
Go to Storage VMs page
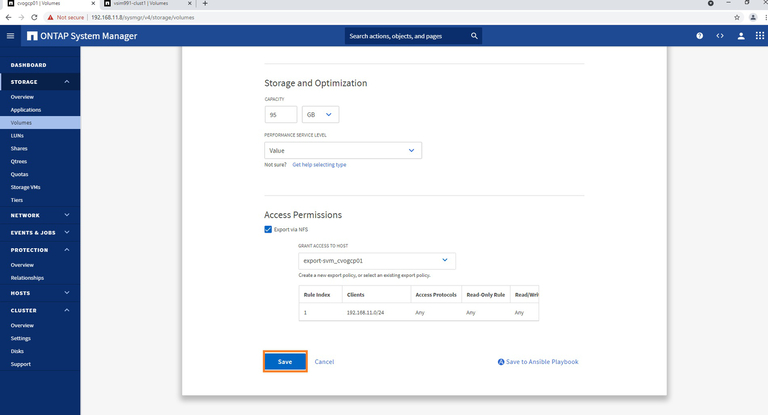tap(26, 187)
